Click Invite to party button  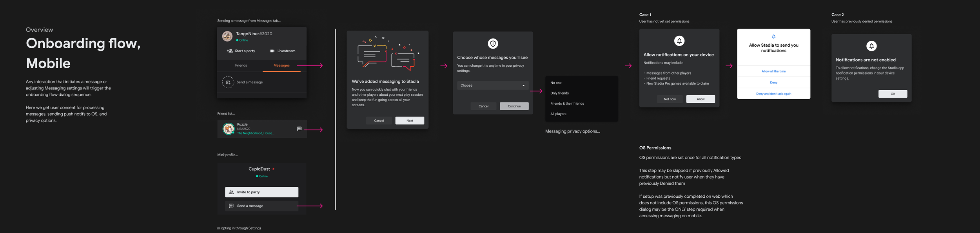(x=261, y=192)
